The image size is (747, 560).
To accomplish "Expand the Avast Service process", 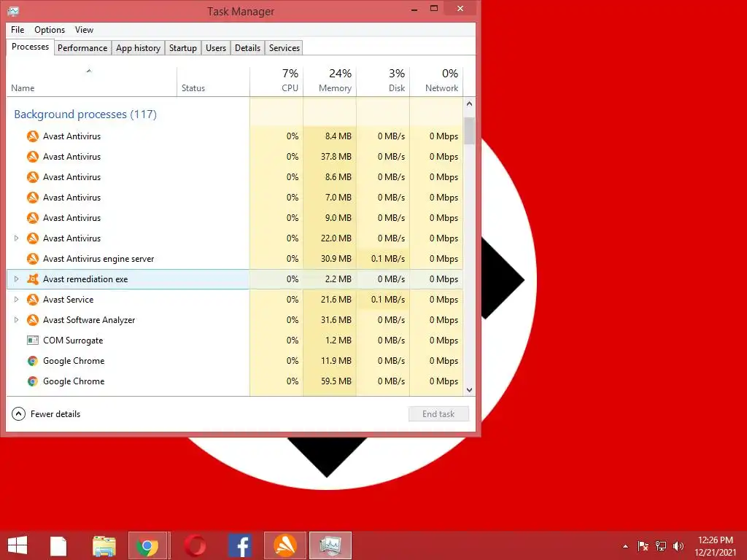I will [x=16, y=300].
